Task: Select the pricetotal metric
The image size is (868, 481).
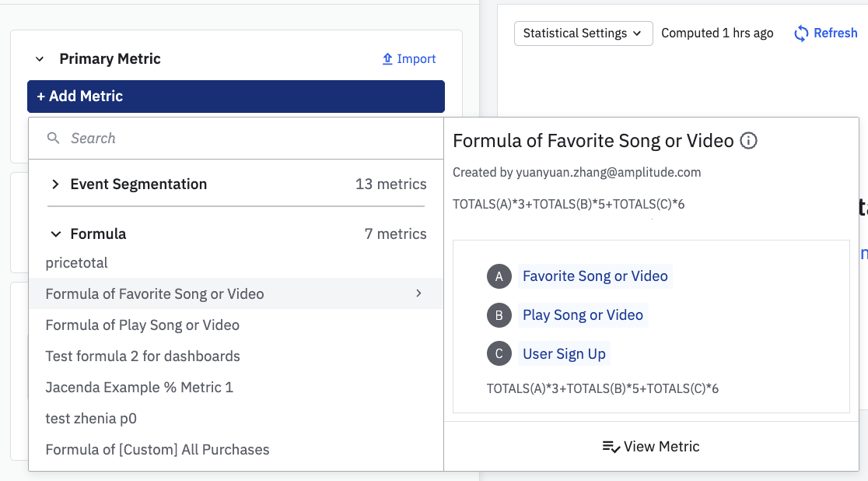Action: coord(77,263)
